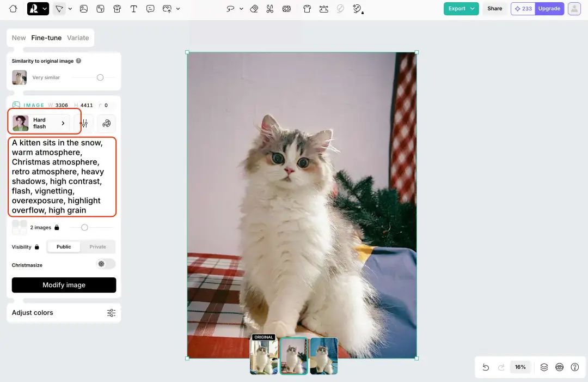
Task: Click the kitten prompt text field
Action: (62, 177)
